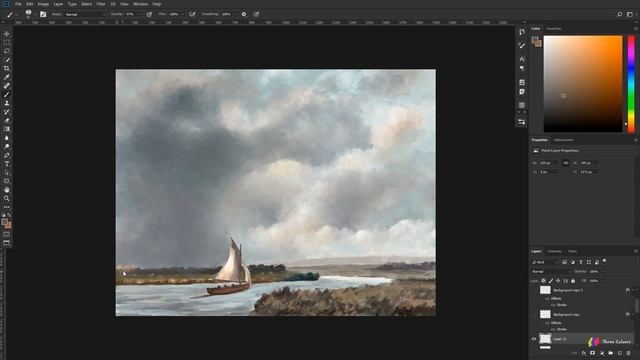Select the Healing Brush tool

pos(7,86)
